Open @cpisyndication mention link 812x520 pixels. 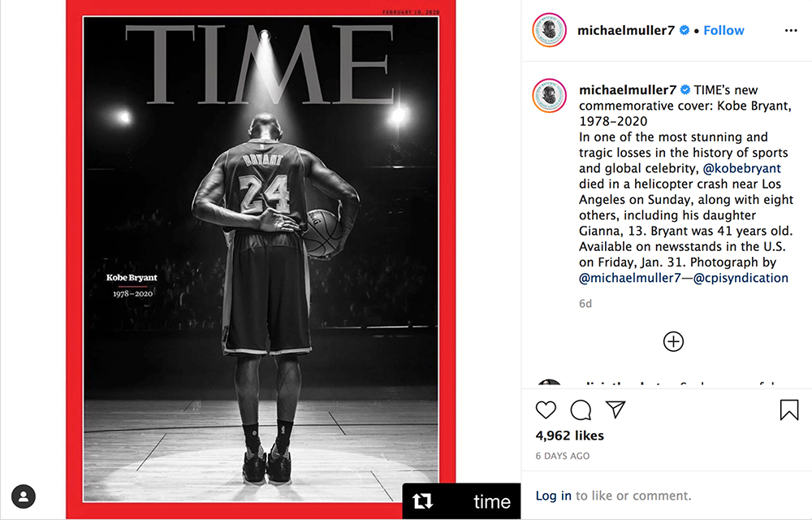[x=741, y=278]
